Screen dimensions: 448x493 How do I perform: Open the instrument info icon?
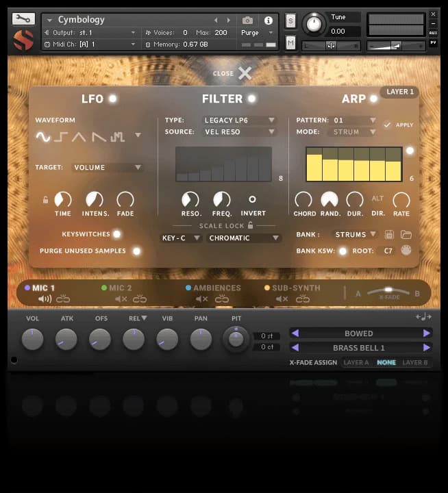click(268, 21)
